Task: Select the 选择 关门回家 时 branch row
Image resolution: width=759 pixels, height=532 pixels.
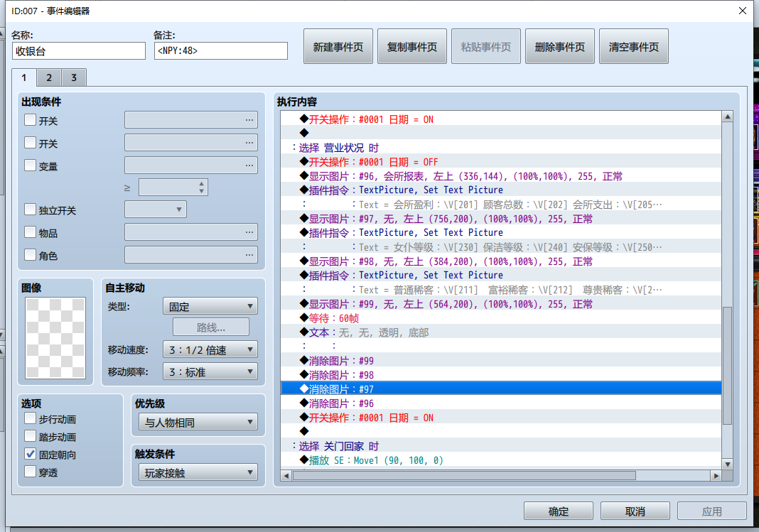Action: click(x=501, y=446)
